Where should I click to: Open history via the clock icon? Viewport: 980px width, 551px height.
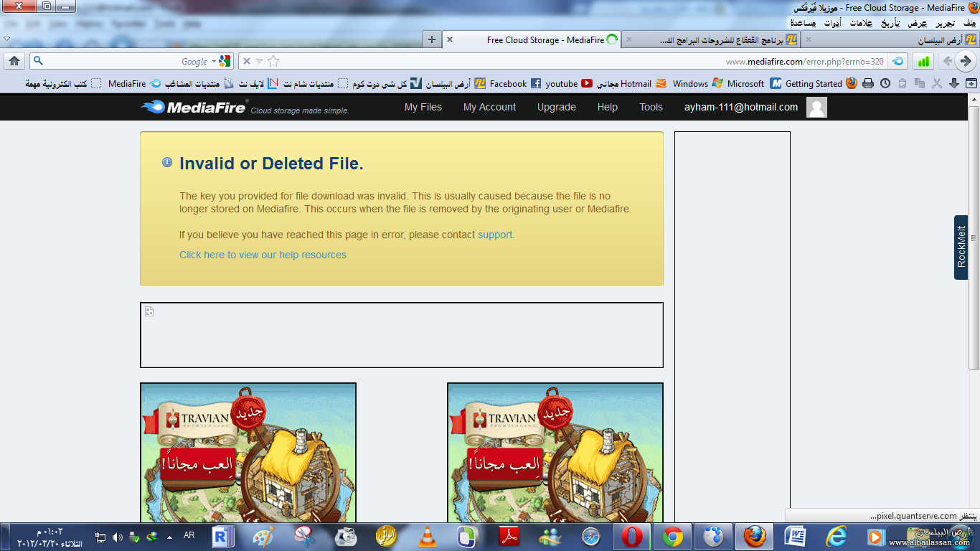(x=885, y=83)
